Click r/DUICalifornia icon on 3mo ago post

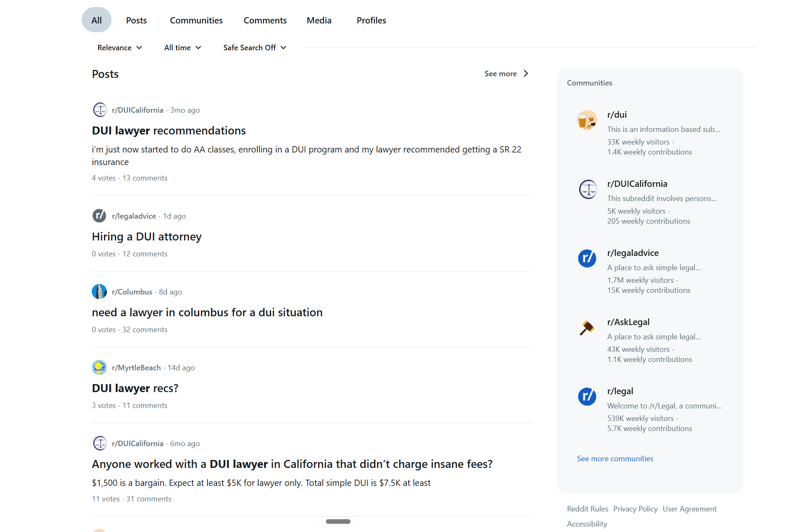click(100, 110)
